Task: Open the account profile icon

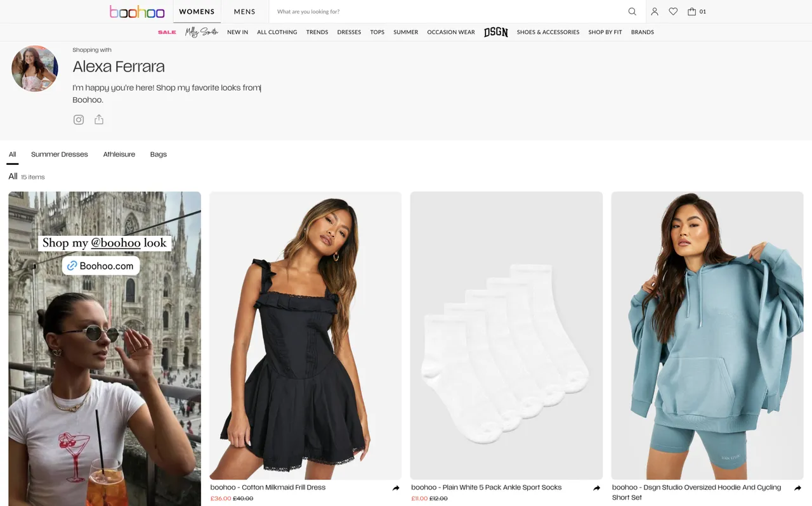Action: [655, 11]
